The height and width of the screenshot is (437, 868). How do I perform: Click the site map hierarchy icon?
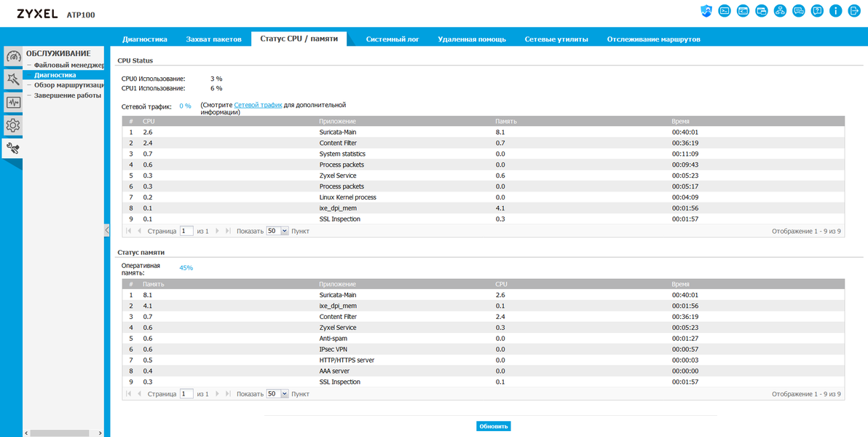click(780, 10)
